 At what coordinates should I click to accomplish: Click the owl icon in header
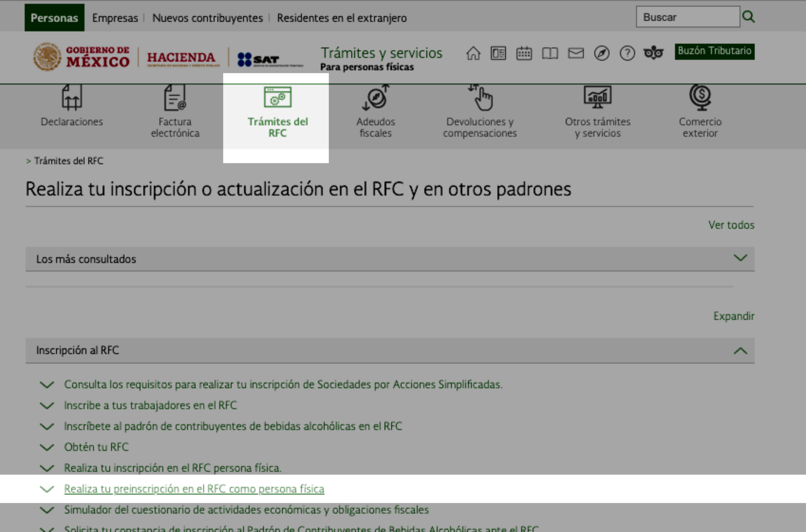click(x=653, y=53)
